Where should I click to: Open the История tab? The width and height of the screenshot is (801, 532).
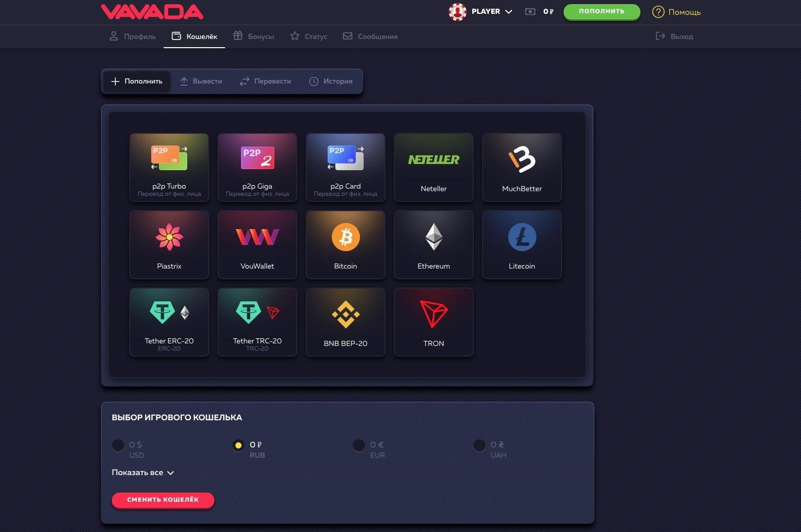[x=331, y=81]
